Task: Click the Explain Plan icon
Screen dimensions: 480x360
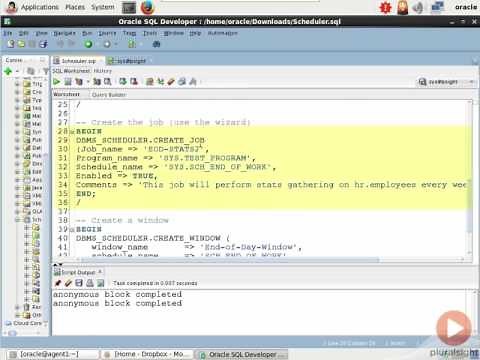Action: pyautogui.click(x=79, y=82)
